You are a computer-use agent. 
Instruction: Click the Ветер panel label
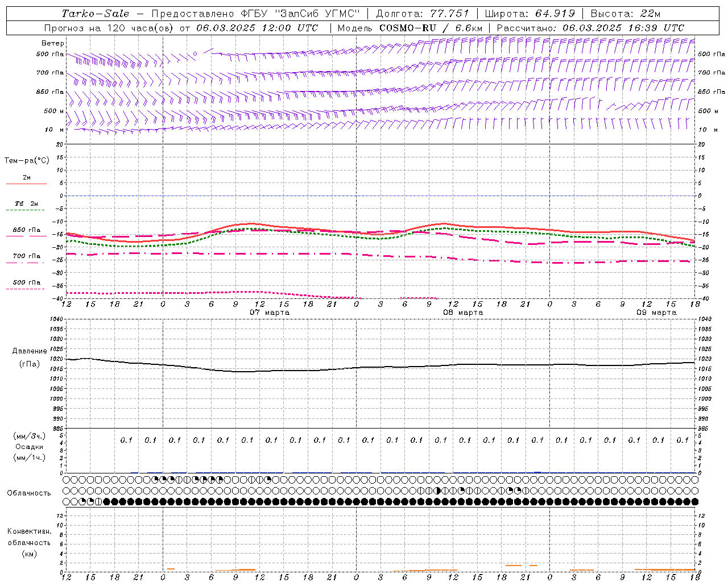pyautogui.click(x=53, y=43)
